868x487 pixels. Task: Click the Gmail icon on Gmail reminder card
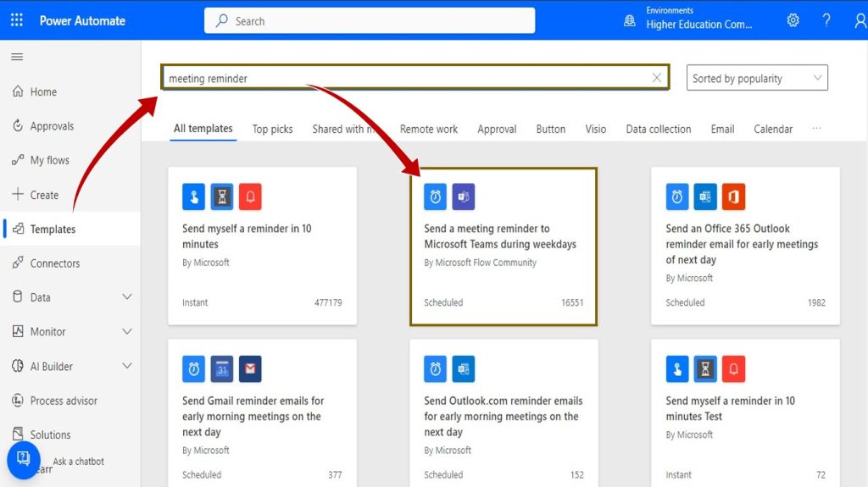click(x=250, y=368)
